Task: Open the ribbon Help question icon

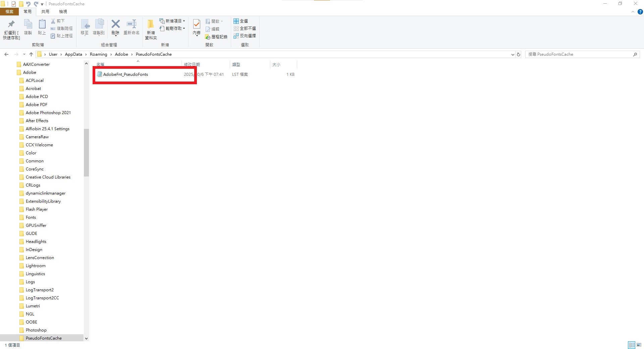Action: [640, 12]
